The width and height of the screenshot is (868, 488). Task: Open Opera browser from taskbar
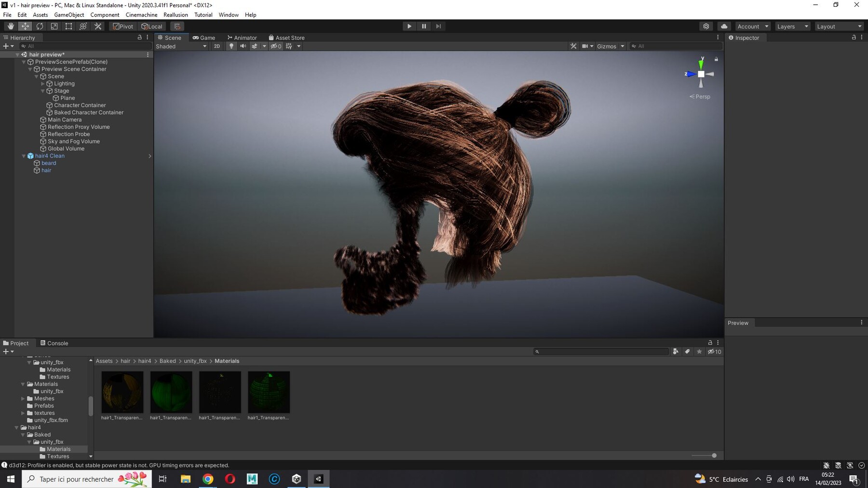coord(230,479)
